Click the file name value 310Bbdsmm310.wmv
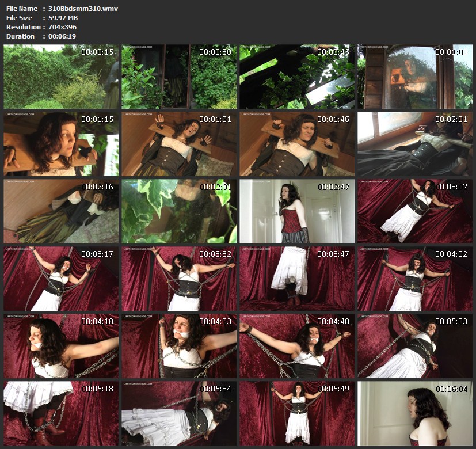Image resolution: width=476 pixels, height=449 pixels. 83,9
